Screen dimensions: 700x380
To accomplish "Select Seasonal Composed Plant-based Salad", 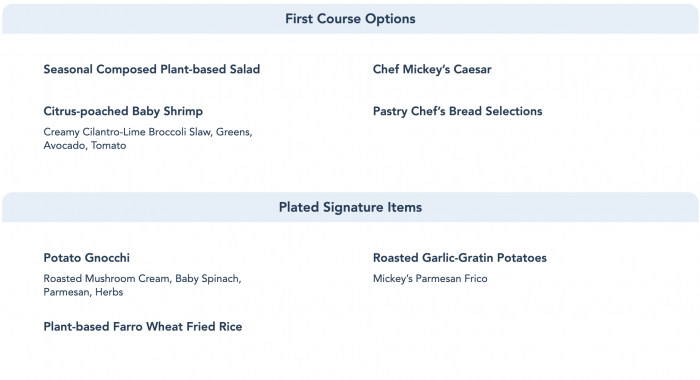I will [x=151, y=69].
